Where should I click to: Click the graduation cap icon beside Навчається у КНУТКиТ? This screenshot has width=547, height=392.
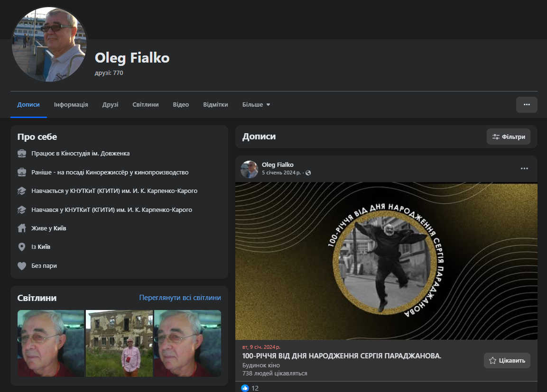(22, 191)
